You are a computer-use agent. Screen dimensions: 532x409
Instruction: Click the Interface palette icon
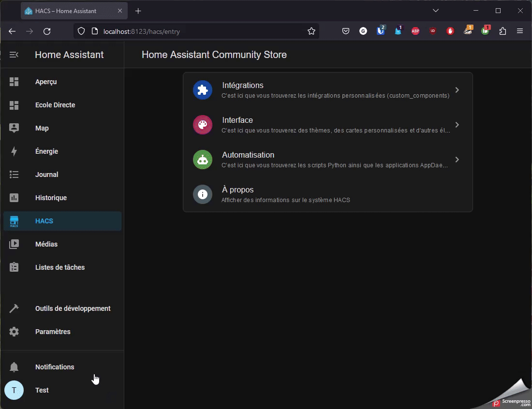(203, 125)
